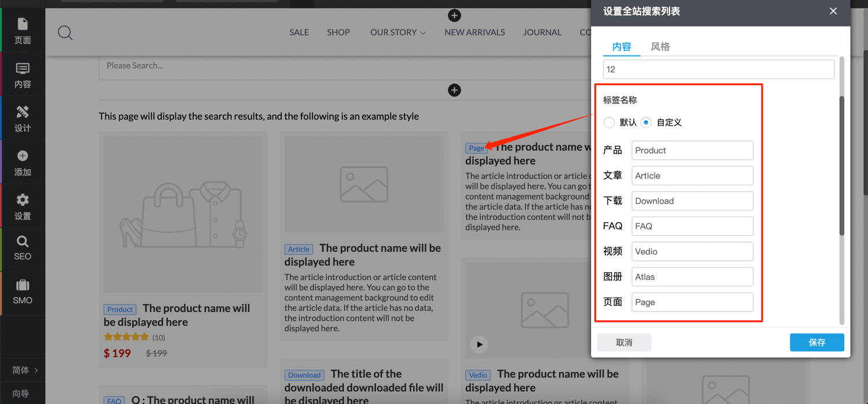Open the 设置 (Settings) gear icon

pyautogui.click(x=23, y=206)
